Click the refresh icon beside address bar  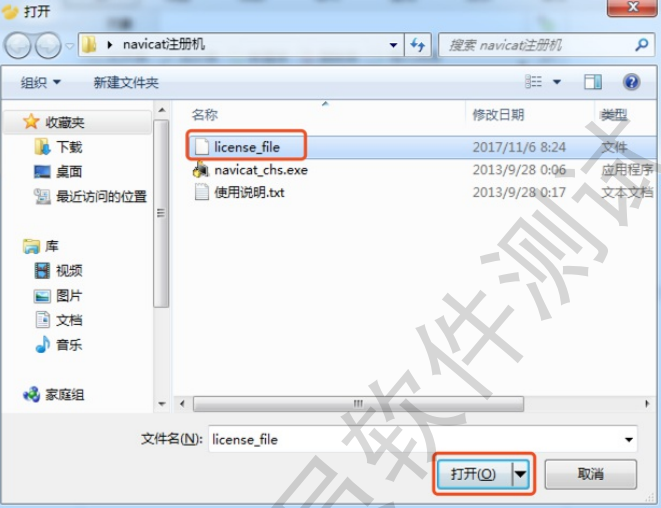[418, 45]
